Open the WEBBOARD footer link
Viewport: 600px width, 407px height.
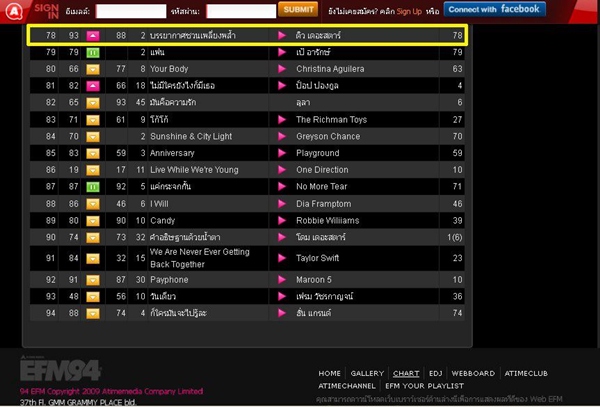pyautogui.click(x=473, y=374)
